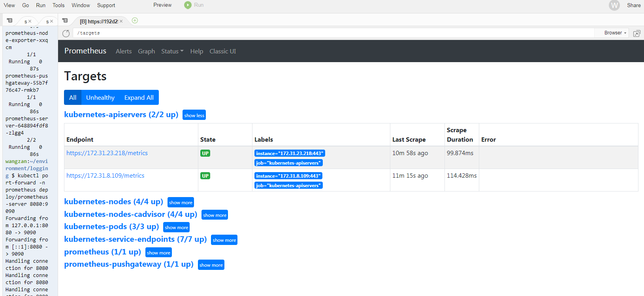This screenshot has height=296, width=644.
Task: Click the prometheus-pushgateway (1/1 up) heading
Action: 129,264
